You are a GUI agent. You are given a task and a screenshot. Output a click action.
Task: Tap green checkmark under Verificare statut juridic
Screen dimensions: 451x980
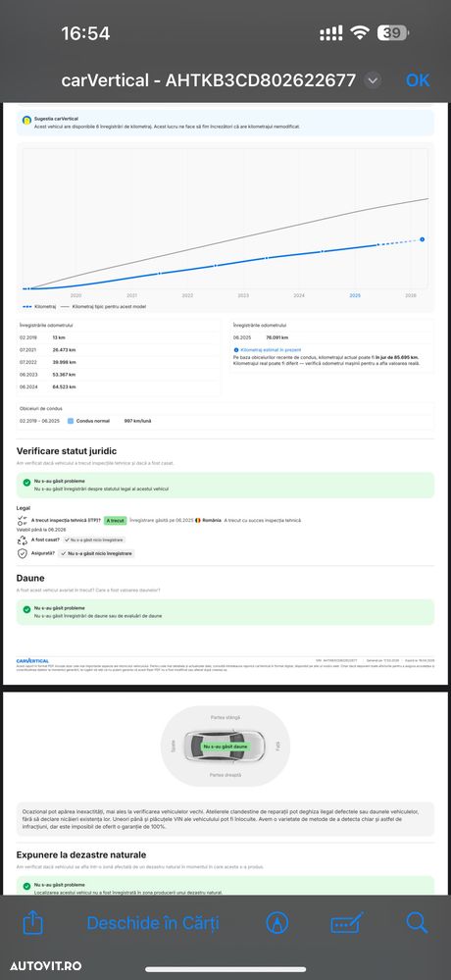click(x=26, y=483)
